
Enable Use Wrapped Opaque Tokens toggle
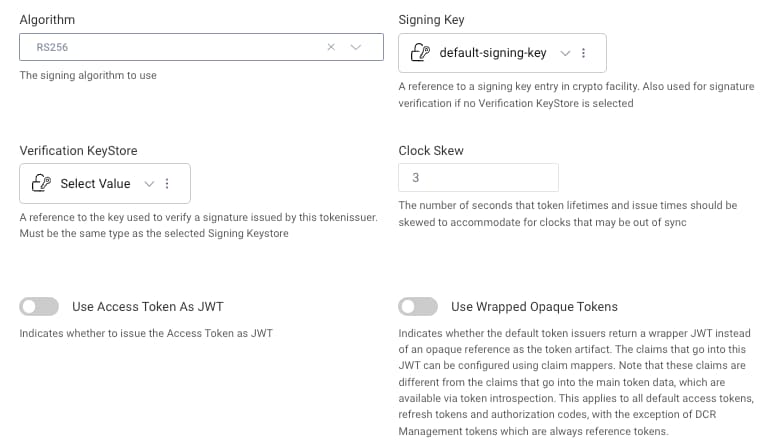[x=418, y=307]
